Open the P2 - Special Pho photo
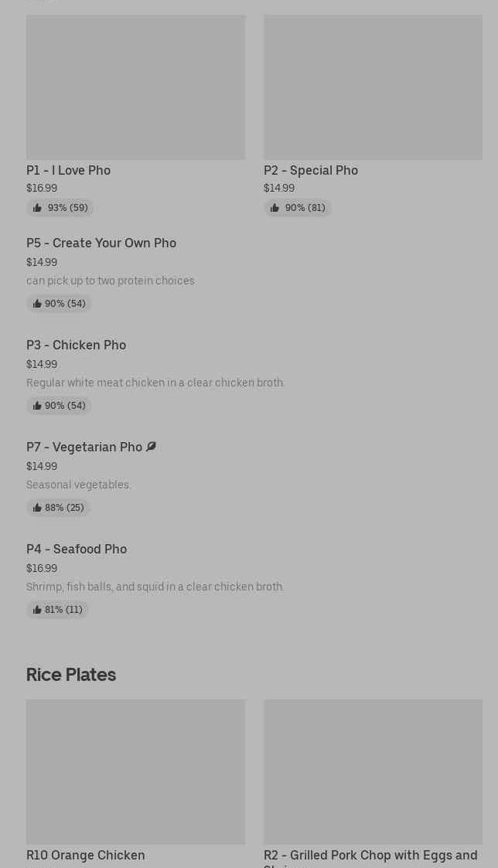 coord(373,87)
